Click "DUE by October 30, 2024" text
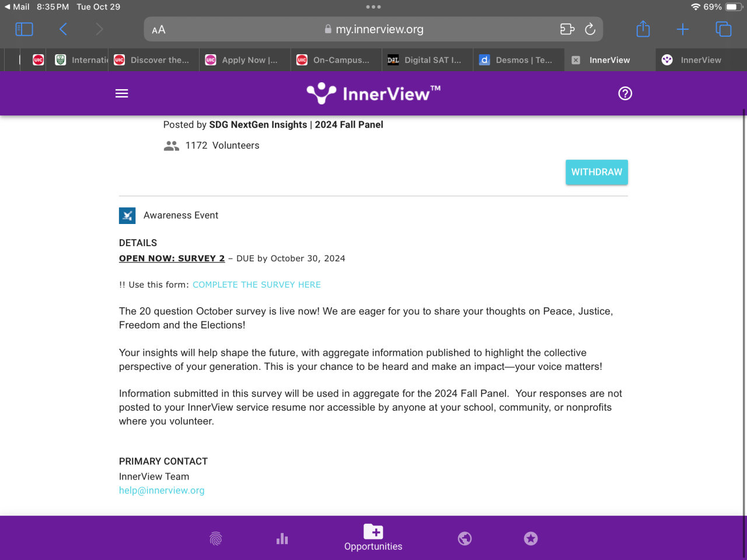Viewport: 747px width, 560px height. 291,258
